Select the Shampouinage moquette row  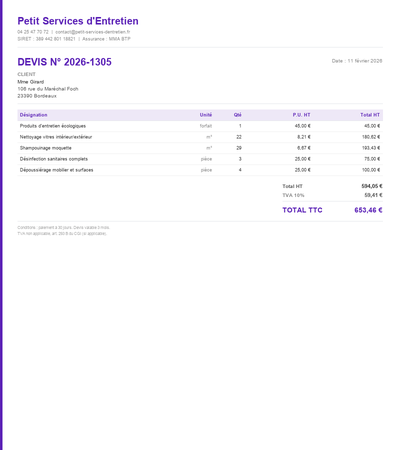coord(200,148)
